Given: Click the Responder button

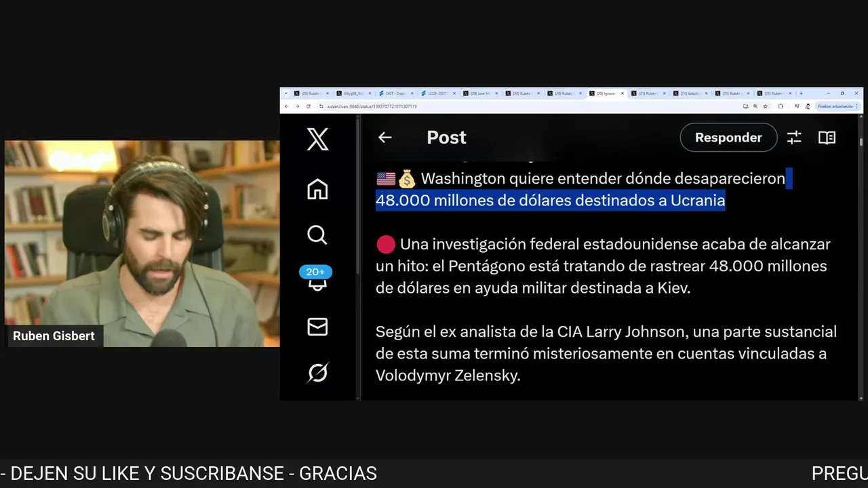Looking at the screenshot, I should [x=728, y=138].
